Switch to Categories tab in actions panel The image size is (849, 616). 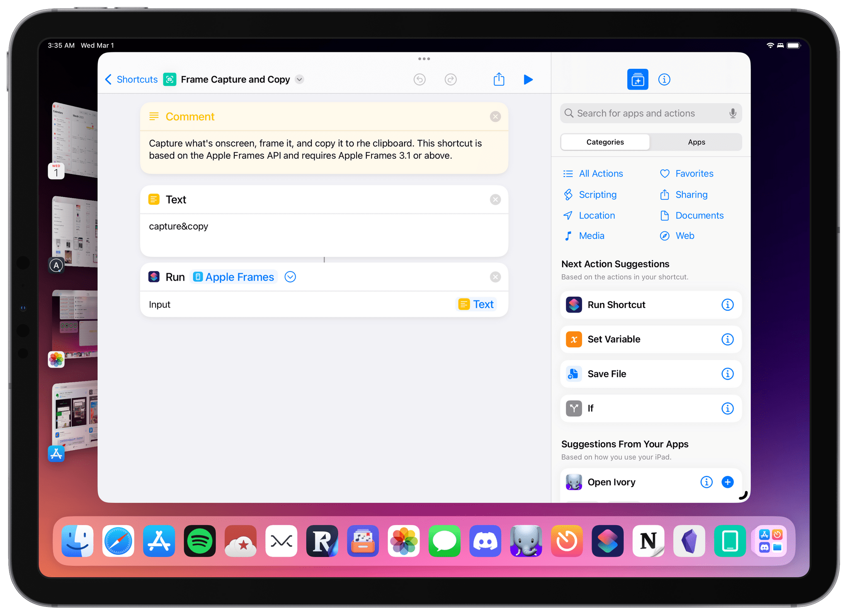click(605, 142)
